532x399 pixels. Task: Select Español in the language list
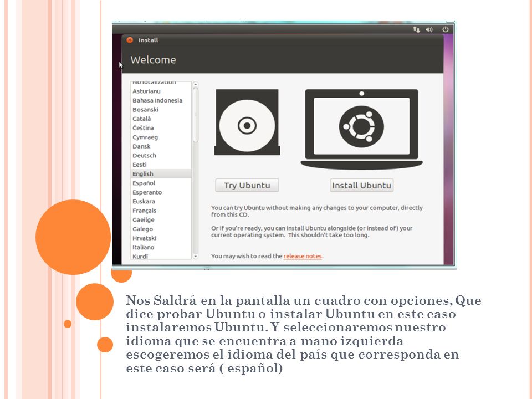click(x=161, y=183)
